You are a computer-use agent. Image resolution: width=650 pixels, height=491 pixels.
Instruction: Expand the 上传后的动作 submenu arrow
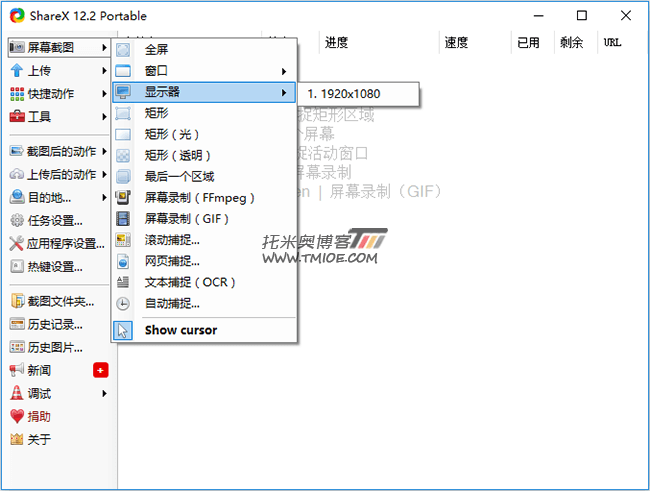[x=104, y=174]
